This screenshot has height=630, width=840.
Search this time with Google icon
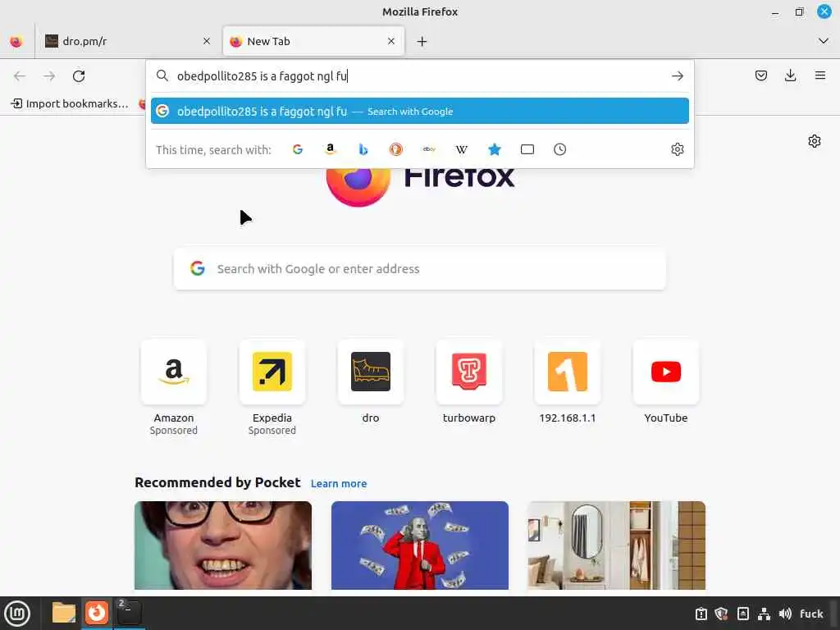tap(298, 149)
